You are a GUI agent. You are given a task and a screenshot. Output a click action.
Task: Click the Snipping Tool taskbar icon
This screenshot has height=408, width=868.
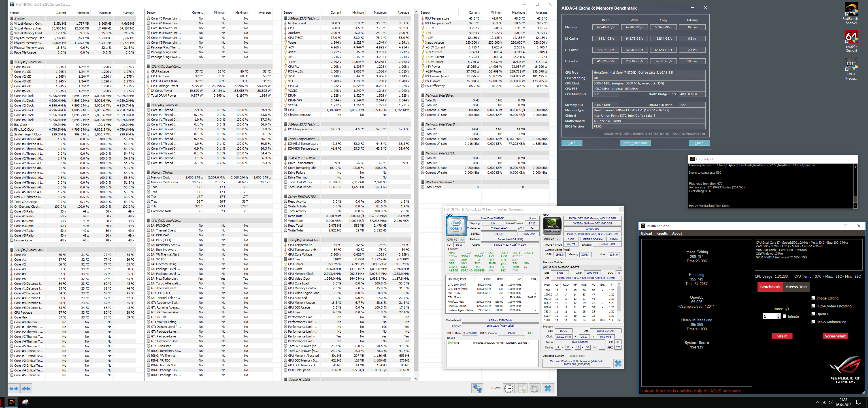coord(25,402)
